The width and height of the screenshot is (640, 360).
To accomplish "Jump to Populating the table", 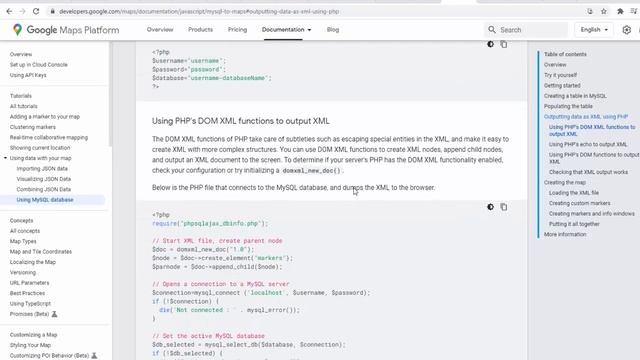I will pos(568,106).
